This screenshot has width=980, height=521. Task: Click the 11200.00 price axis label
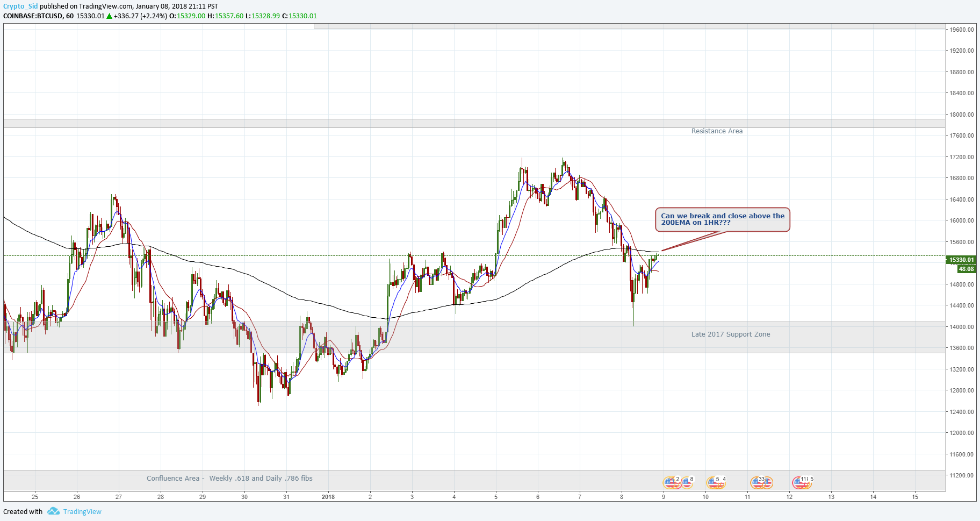(962, 475)
